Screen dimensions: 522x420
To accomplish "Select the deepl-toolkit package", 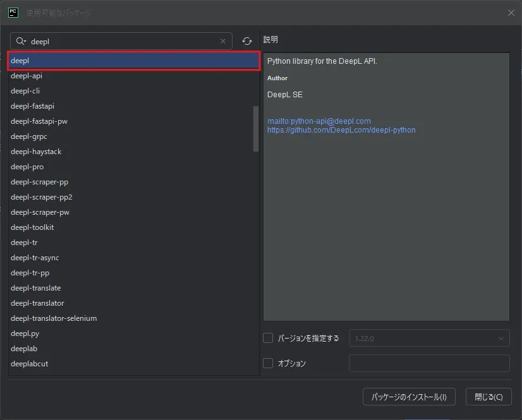I will tap(133, 227).
